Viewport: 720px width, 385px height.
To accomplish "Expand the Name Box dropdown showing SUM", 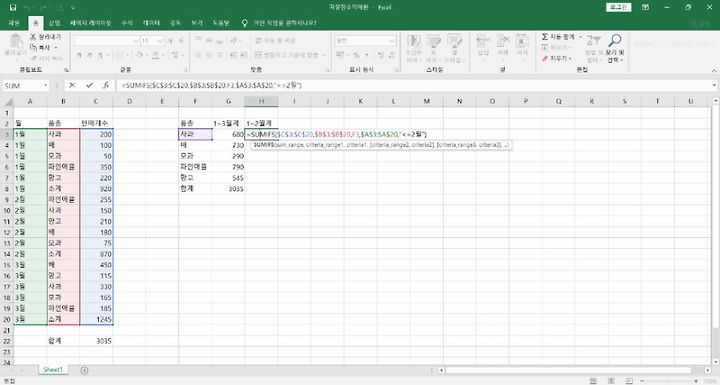I will 45,85.
